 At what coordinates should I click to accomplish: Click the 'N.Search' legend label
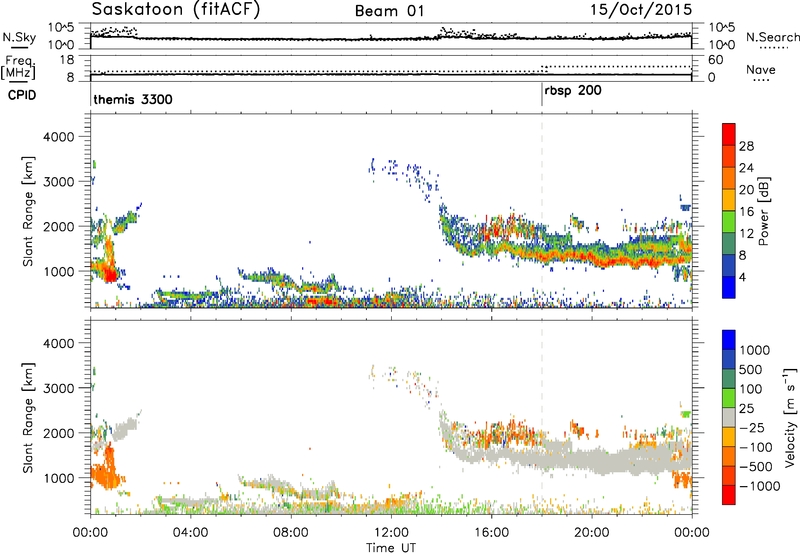(x=772, y=37)
